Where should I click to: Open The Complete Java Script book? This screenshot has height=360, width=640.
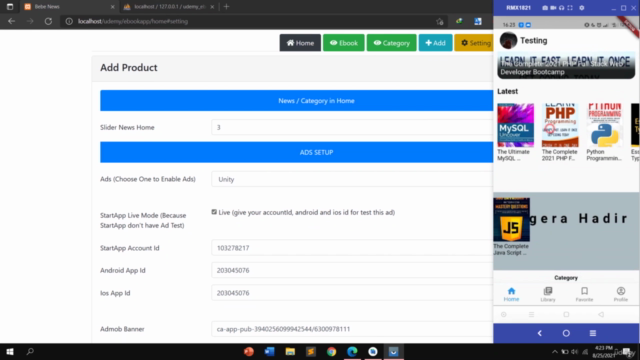[x=511, y=220]
